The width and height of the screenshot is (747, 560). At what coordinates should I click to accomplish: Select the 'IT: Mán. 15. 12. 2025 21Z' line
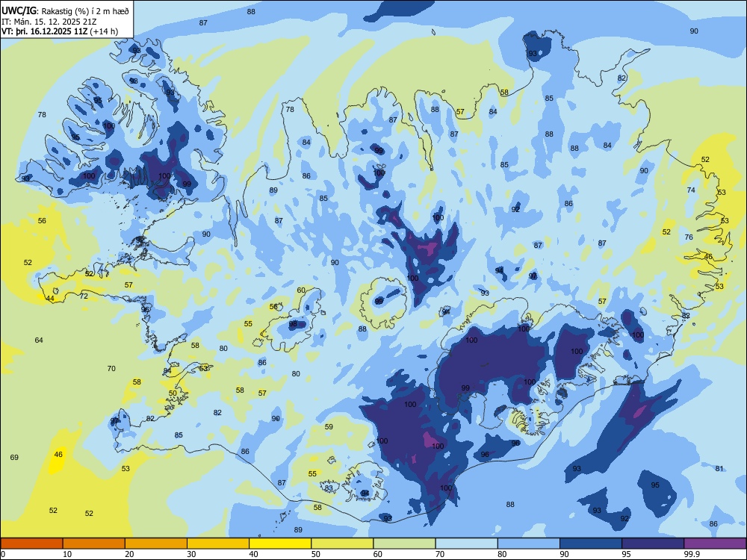49,22
